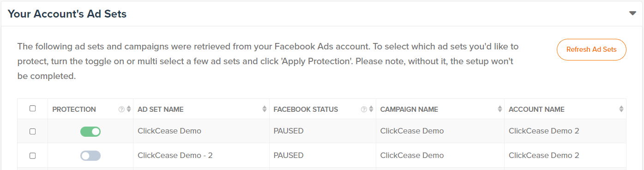Select the ClickCease Demo - 2 row checkbox
The height and width of the screenshot is (170, 644).
[32, 156]
